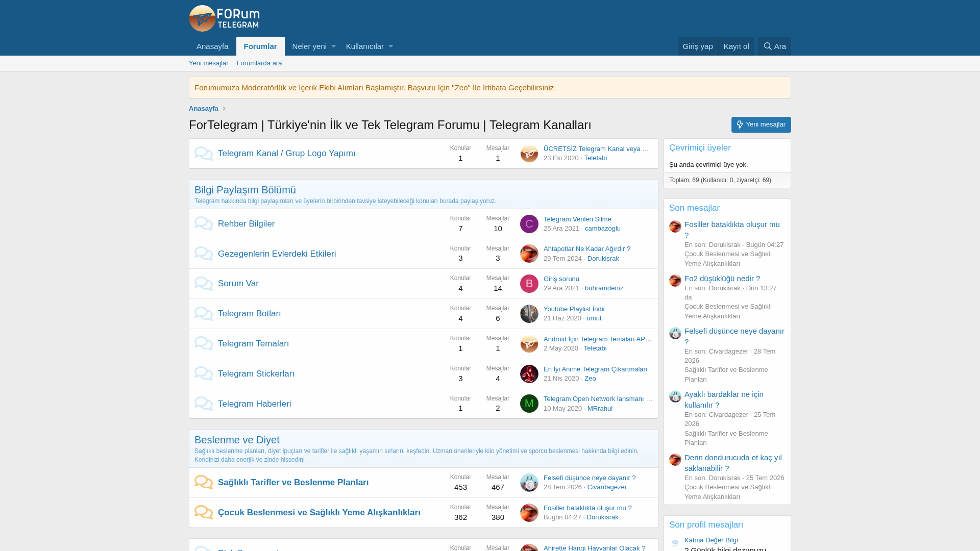Select the Forumlar tab

click(260, 46)
